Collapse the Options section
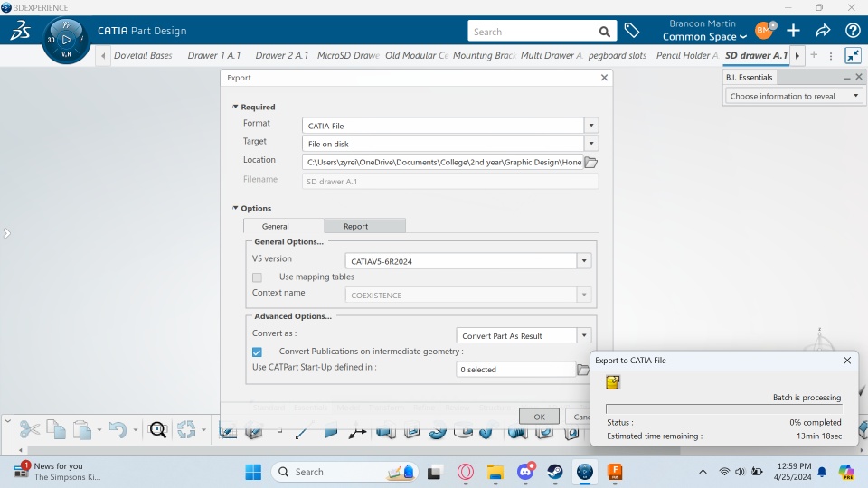This screenshot has width=868, height=488. (x=235, y=208)
